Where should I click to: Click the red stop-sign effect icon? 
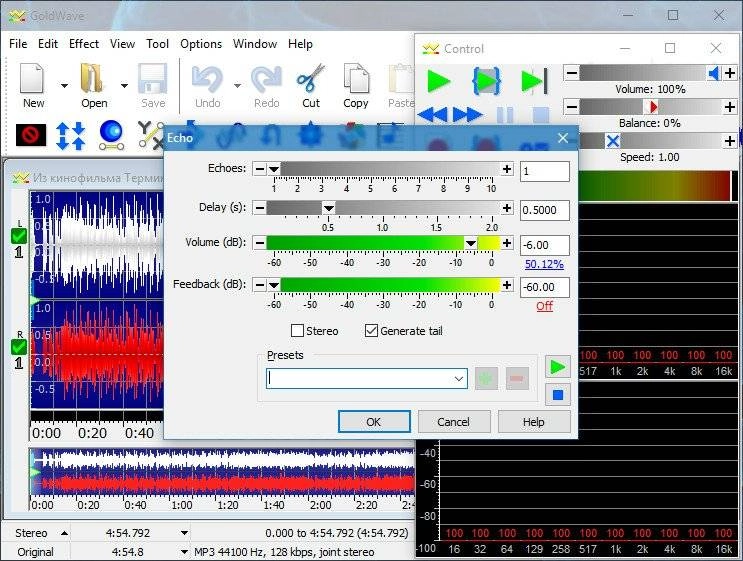click(x=31, y=135)
